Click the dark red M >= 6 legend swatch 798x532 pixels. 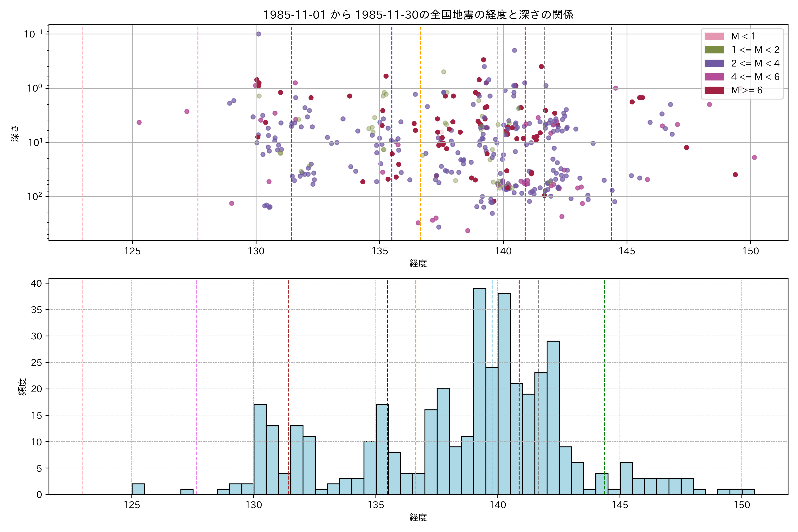pyautogui.click(x=714, y=90)
